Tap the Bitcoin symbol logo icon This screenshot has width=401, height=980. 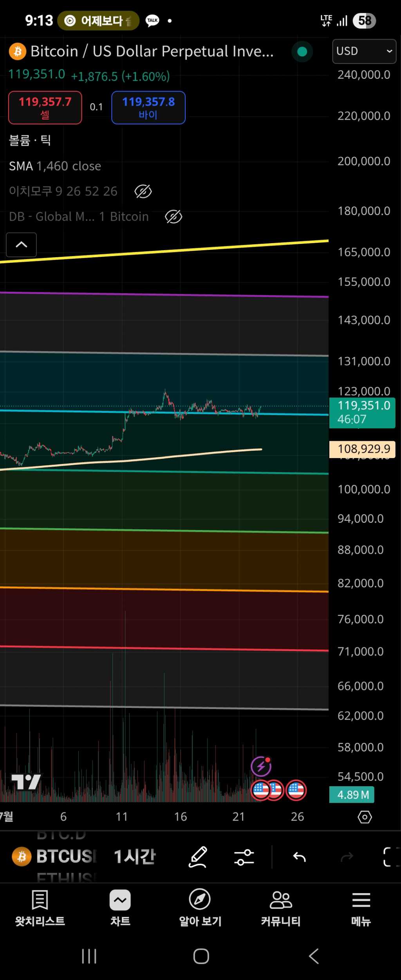click(18, 51)
